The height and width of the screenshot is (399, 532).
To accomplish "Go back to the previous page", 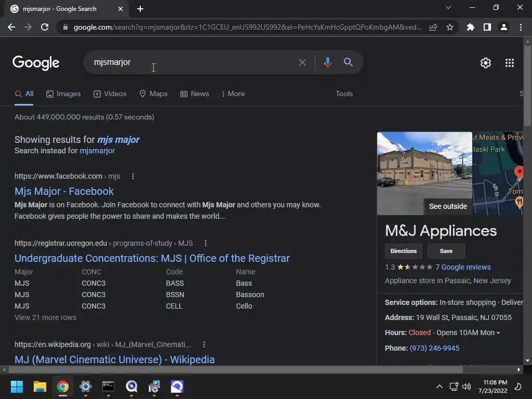I will click(x=11, y=27).
